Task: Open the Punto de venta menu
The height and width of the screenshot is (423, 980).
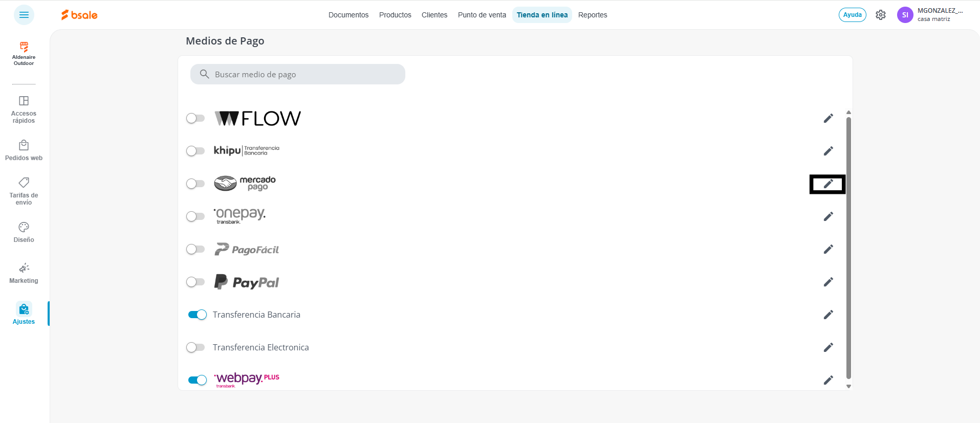Action: coord(482,15)
